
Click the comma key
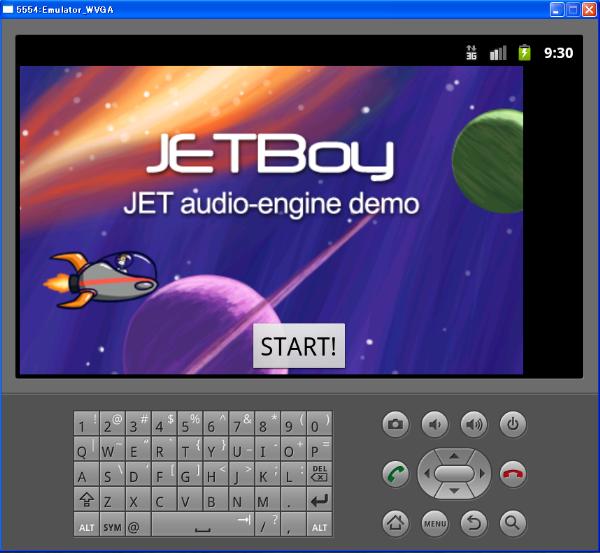pos(293,524)
